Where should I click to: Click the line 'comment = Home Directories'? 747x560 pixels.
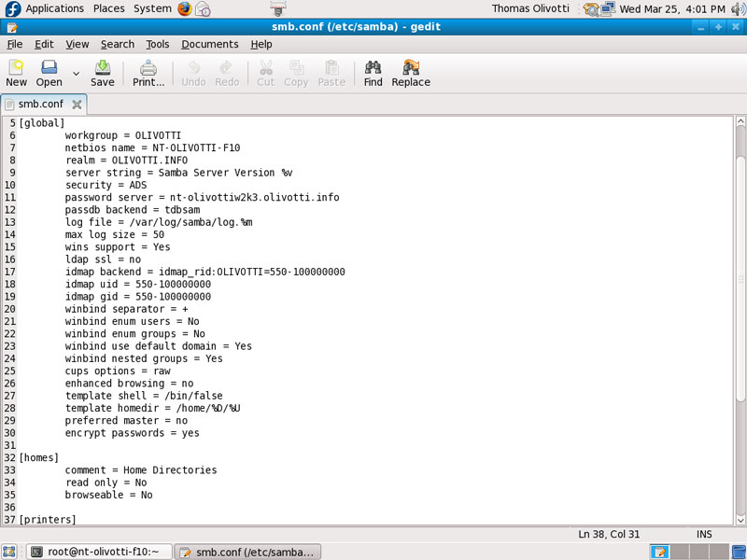[x=141, y=469]
